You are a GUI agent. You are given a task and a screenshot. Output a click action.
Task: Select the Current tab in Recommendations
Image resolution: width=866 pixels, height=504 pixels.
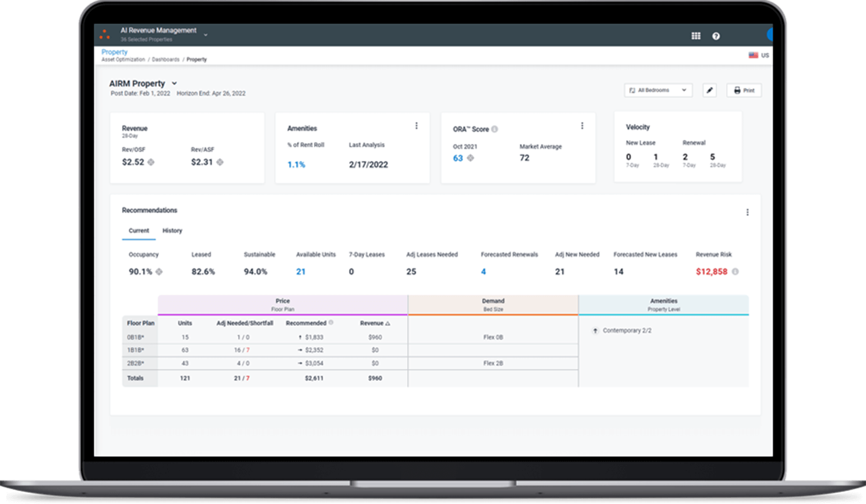point(138,230)
